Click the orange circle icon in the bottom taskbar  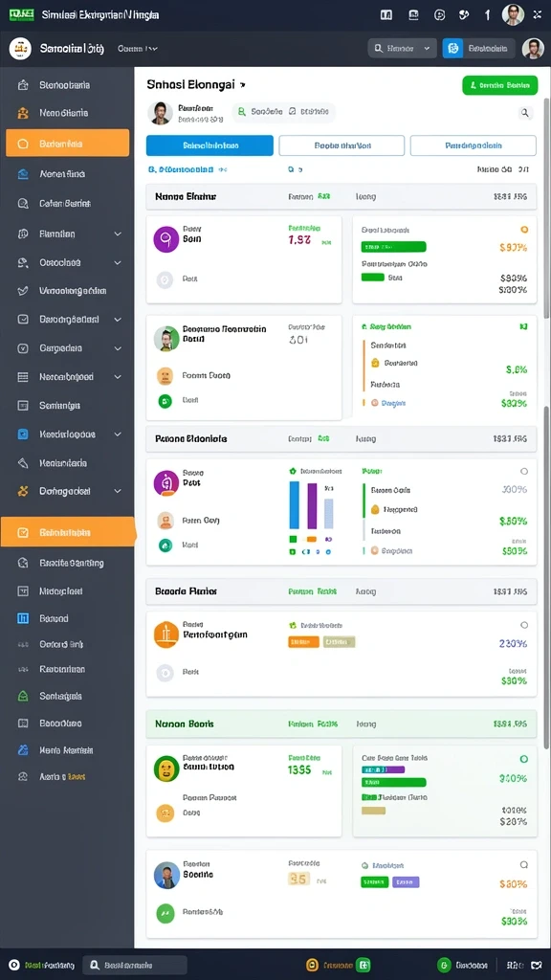click(312, 965)
